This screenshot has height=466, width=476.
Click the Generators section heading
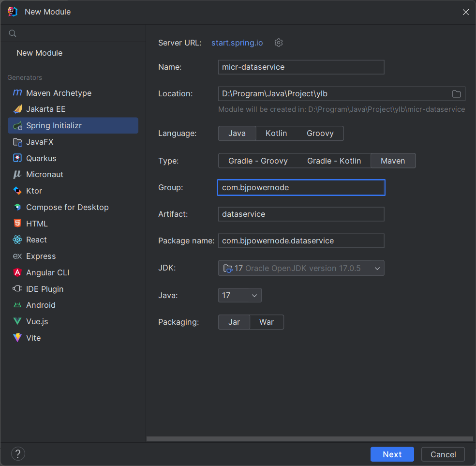[25, 77]
